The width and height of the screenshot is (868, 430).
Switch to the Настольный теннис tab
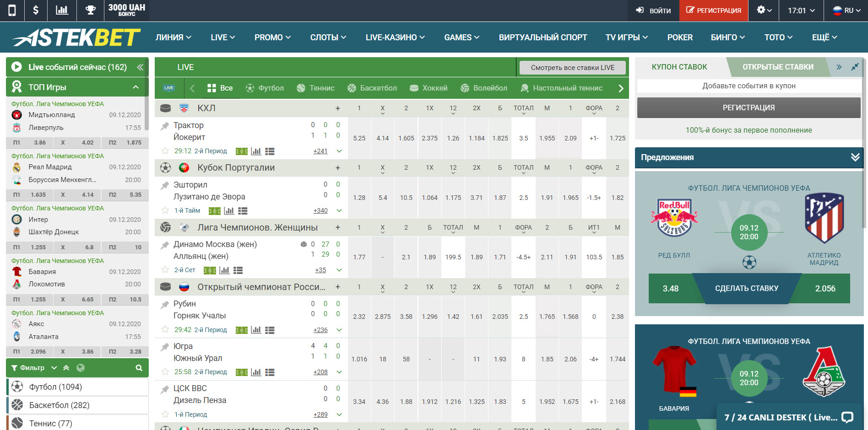(561, 88)
